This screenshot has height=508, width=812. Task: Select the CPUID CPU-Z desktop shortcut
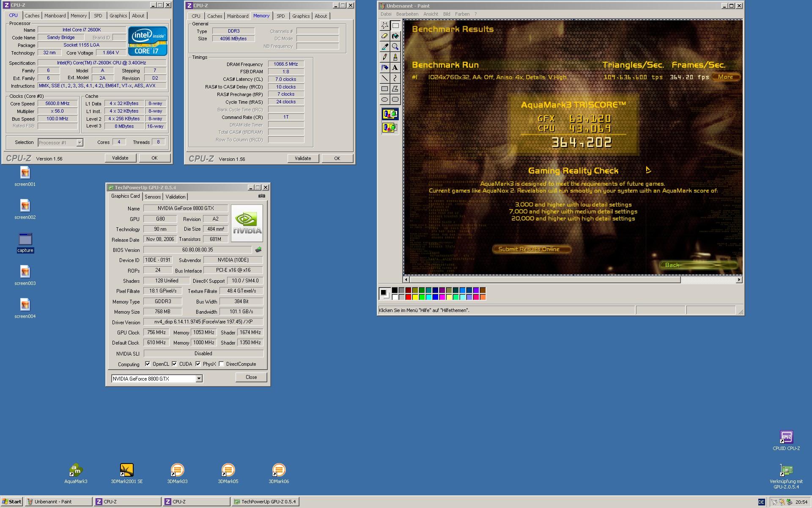(x=786, y=440)
